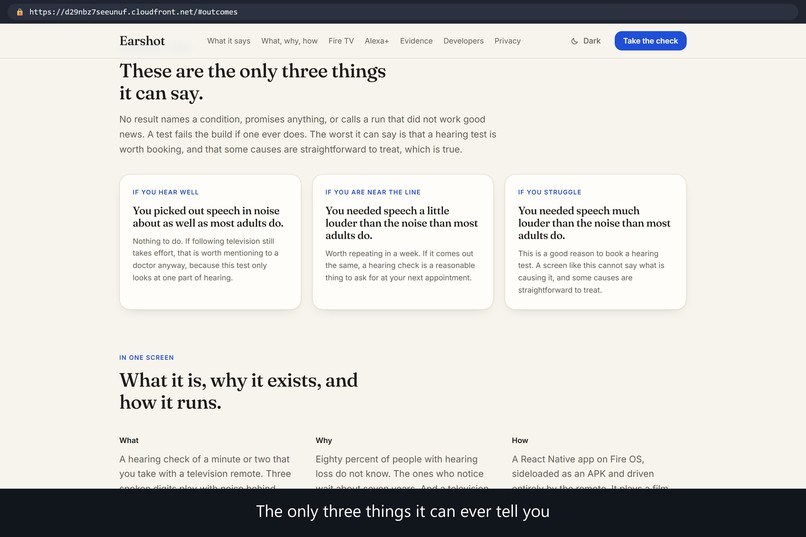The width and height of the screenshot is (806, 537).
Task: Click the 'Worth repeating in a week' paragraph
Action: (x=400, y=266)
